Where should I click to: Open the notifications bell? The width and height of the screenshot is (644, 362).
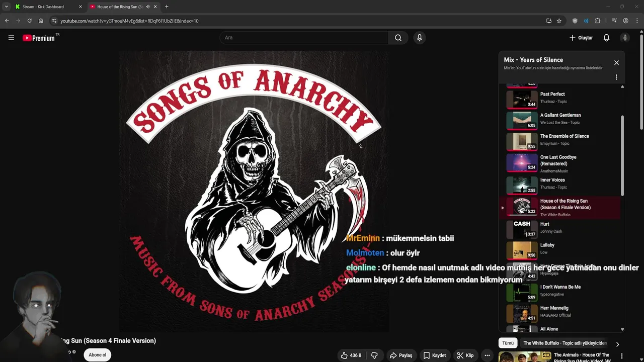click(606, 38)
